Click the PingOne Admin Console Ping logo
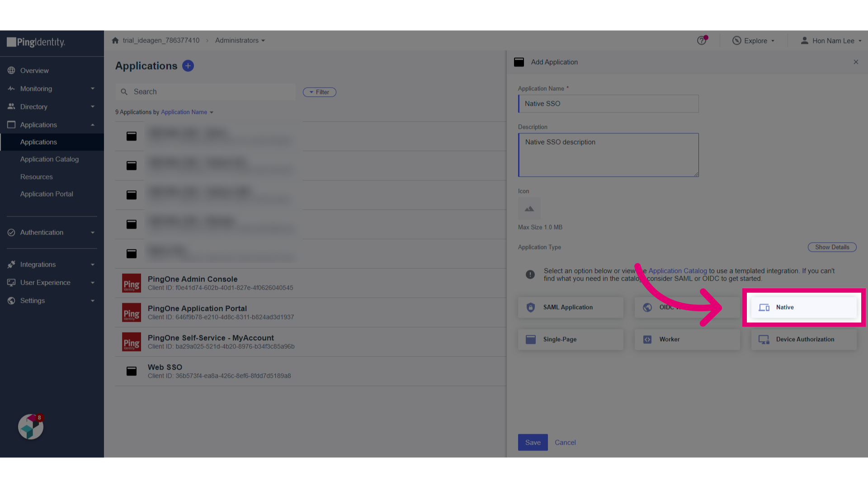Screen dimensions: 868x488 132,283
